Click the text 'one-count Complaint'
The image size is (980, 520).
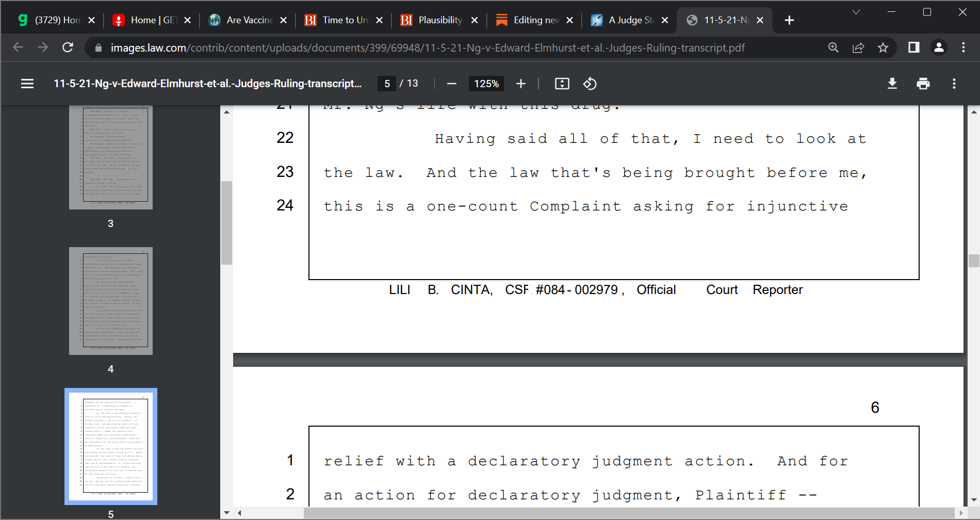(x=524, y=206)
